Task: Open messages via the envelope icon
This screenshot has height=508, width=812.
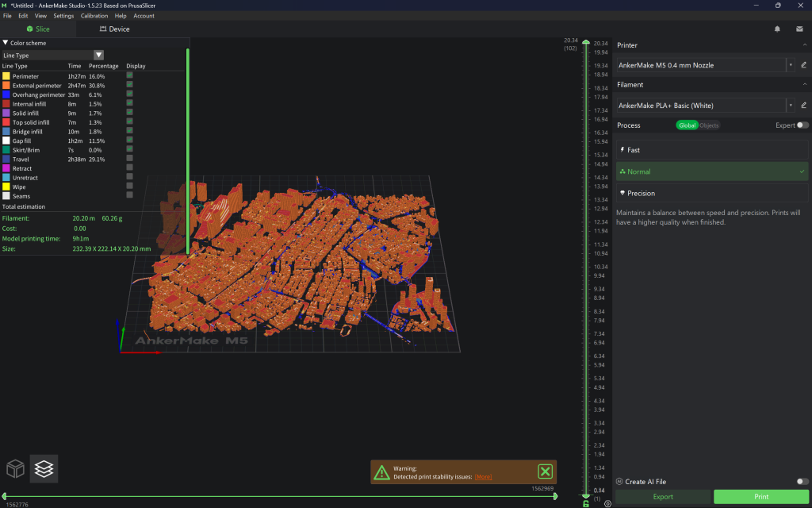Action: coord(799,29)
